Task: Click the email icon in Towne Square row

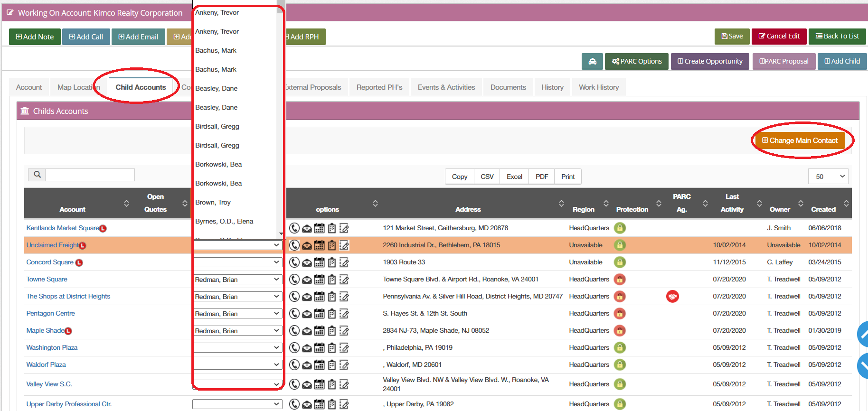Action: tap(307, 280)
